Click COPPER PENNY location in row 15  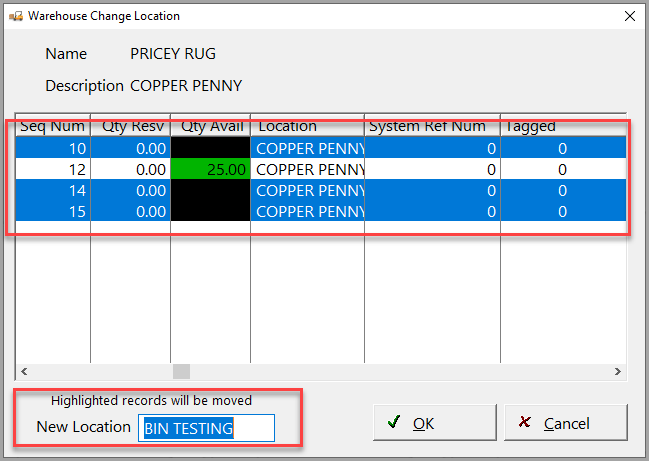click(308, 211)
